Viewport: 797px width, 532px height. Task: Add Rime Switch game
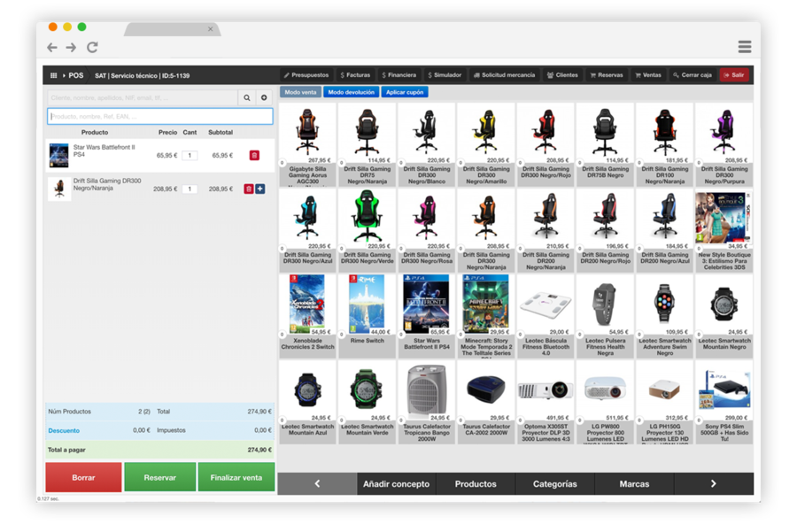367,316
